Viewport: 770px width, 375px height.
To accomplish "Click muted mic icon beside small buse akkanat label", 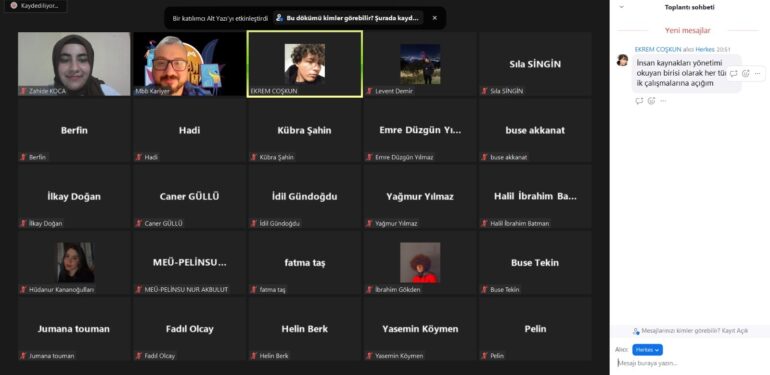I will point(484,157).
